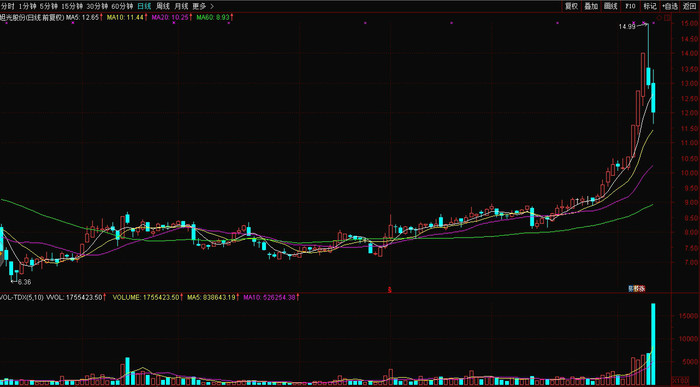Open the F10 company info button
Viewport: 700px width, 387px height.
point(630,6)
